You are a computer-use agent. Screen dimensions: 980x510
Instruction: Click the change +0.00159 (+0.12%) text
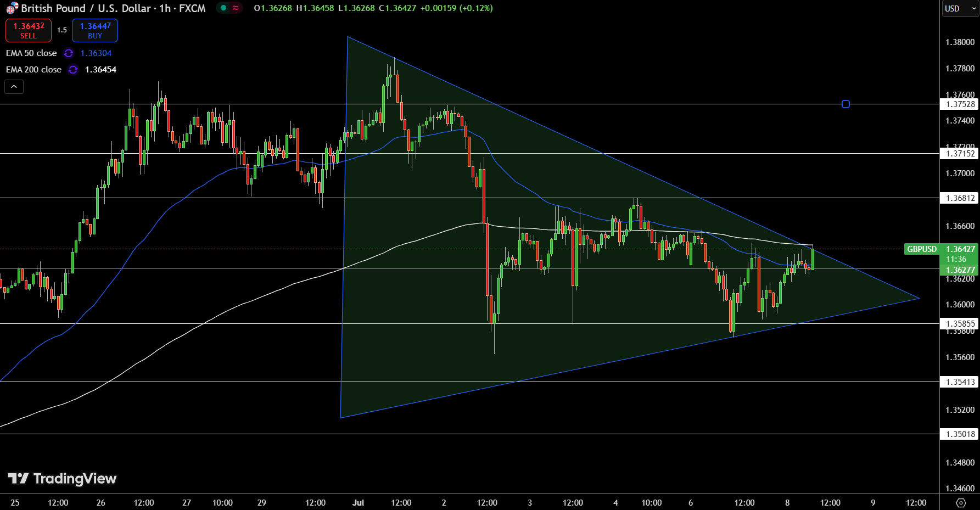click(457, 8)
